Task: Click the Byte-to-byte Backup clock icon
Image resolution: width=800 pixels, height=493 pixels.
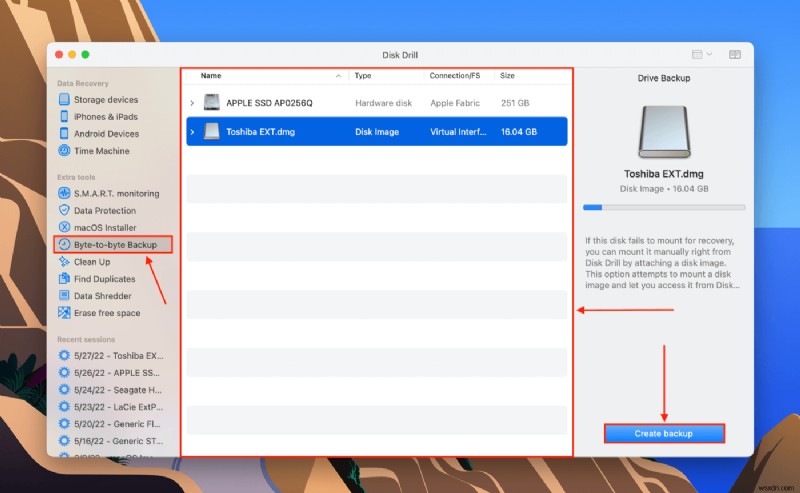Action: pyautogui.click(x=64, y=244)
